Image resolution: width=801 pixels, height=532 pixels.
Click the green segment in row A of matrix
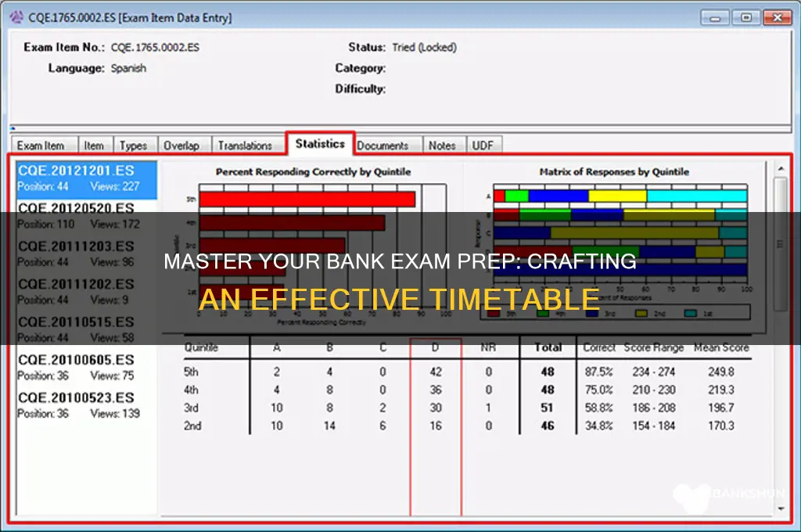point(516,196)
